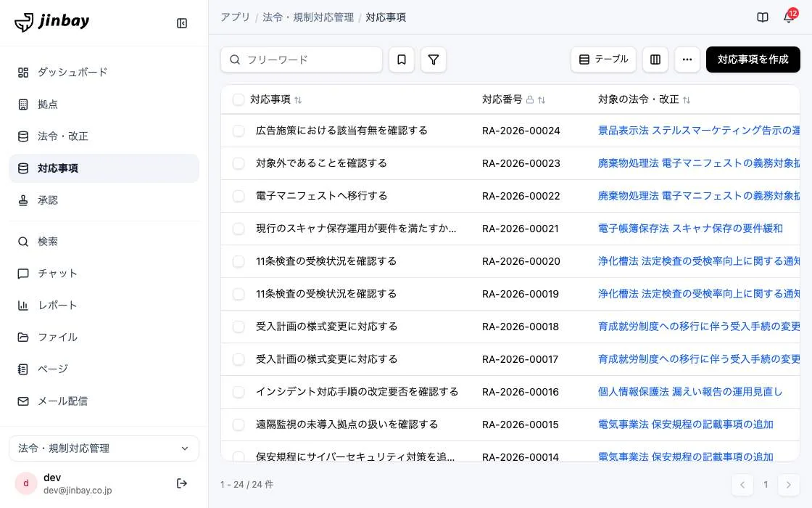This screenshot has height=508, width=812.
Task: Click cell RA-2026-00017
Action: pyautogui.click(x=520, y=359)
